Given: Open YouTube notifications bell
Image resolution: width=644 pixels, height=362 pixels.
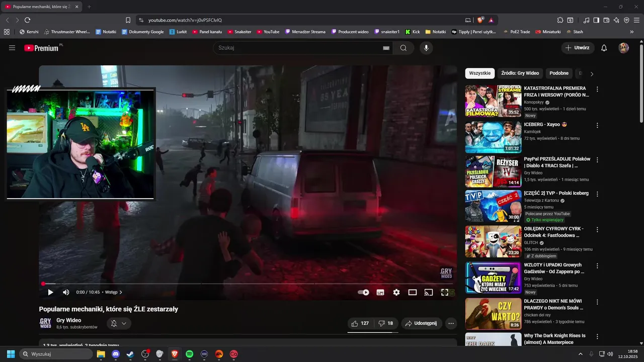Looking at the screenshot, I should (604, 48).
